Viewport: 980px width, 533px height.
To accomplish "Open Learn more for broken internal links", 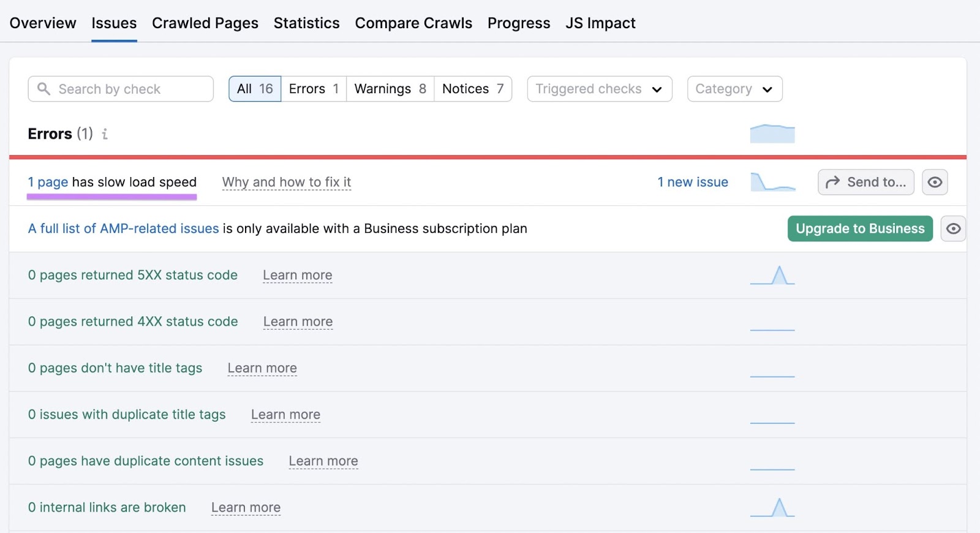I will click(x=246, y=507).
